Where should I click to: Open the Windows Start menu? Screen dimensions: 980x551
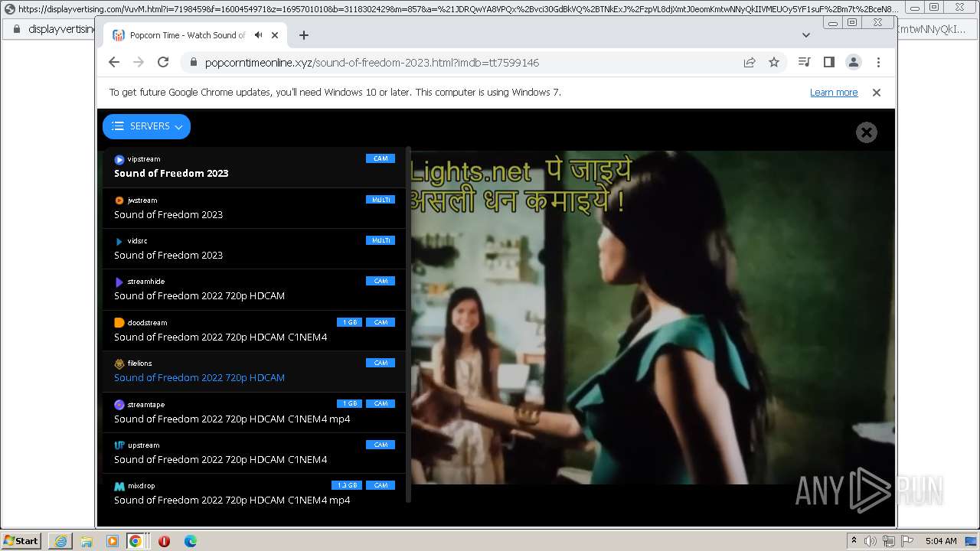(x=21, y=541)
